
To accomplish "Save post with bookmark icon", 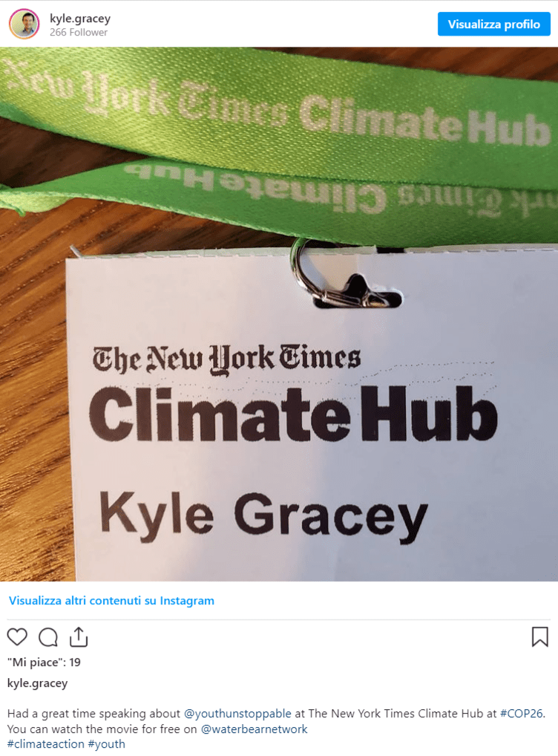I will click(539, 637).
